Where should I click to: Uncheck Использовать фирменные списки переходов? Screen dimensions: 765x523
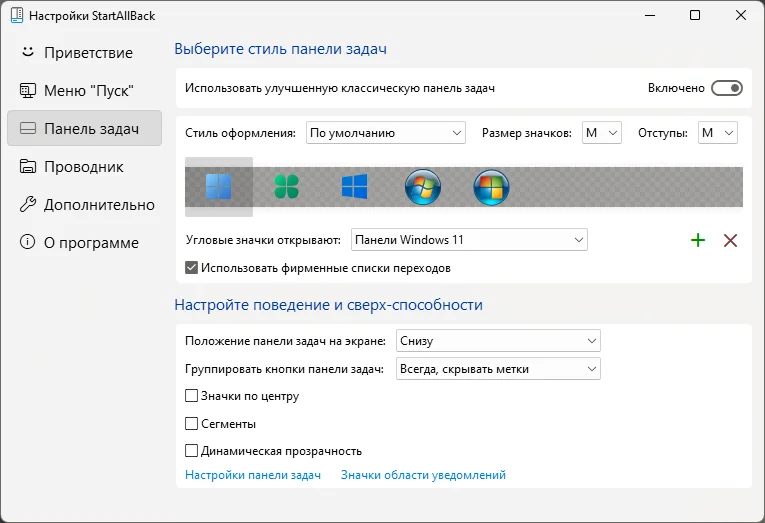191,268
